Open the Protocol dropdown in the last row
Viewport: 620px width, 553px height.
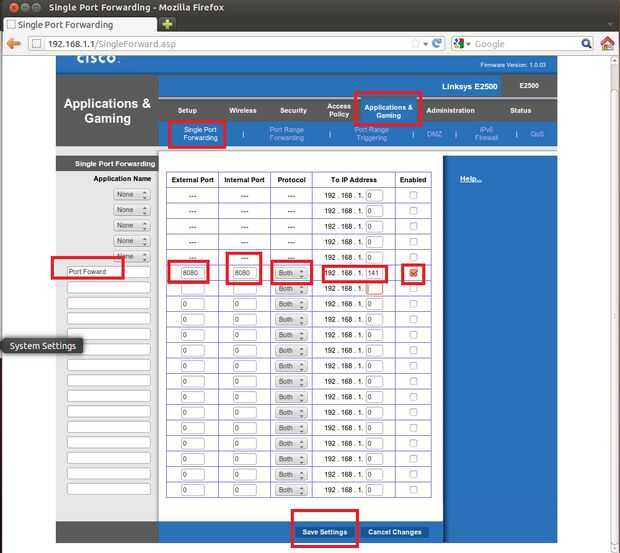point(291,490)
